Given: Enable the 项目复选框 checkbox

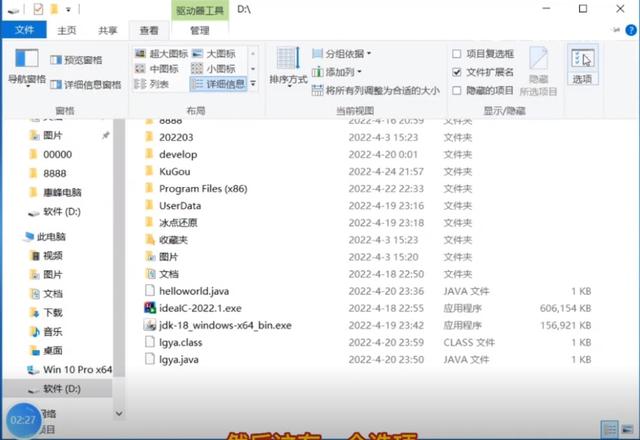Looking at the screenshot, I should tap(457, 54).
